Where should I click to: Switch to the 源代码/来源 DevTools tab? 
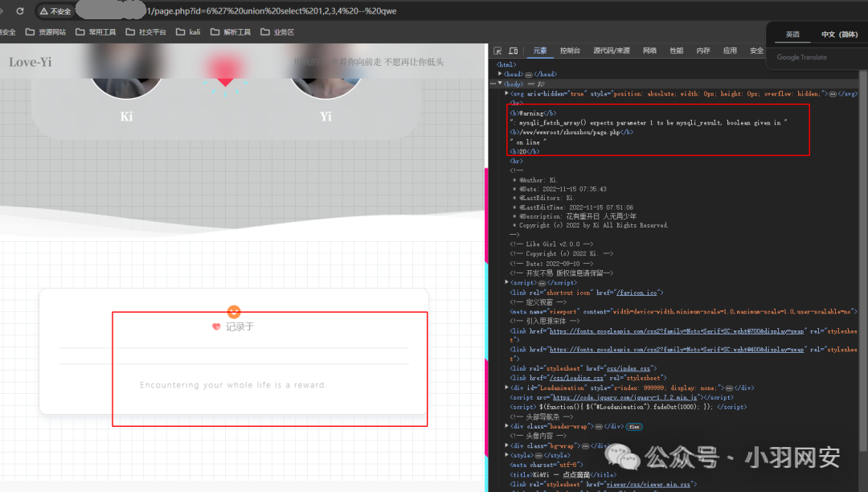coord(612,51)
